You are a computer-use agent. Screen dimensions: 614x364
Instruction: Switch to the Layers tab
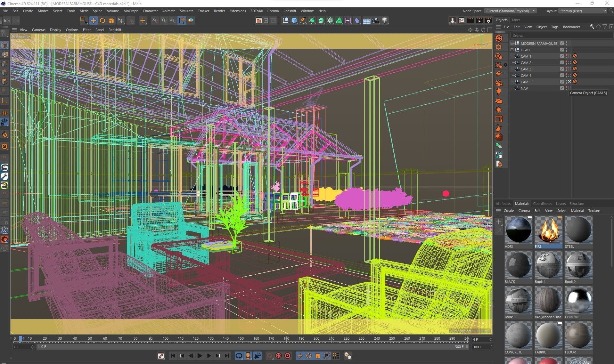[x=561, y=204]
